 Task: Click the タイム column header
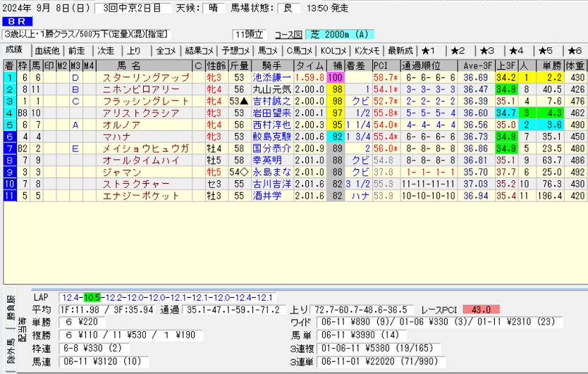click(x=310, y=66)
